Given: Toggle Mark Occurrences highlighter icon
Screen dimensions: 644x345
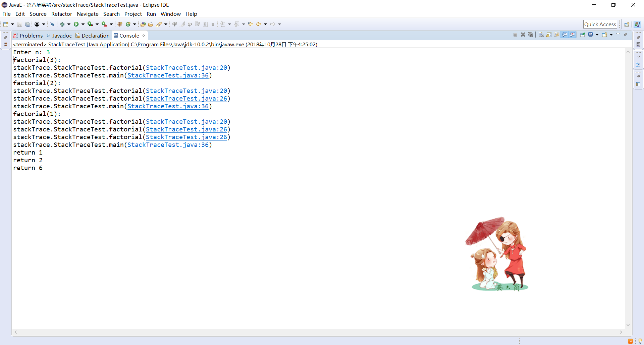Looking at the screenshot, I should [x=183, y=24].
